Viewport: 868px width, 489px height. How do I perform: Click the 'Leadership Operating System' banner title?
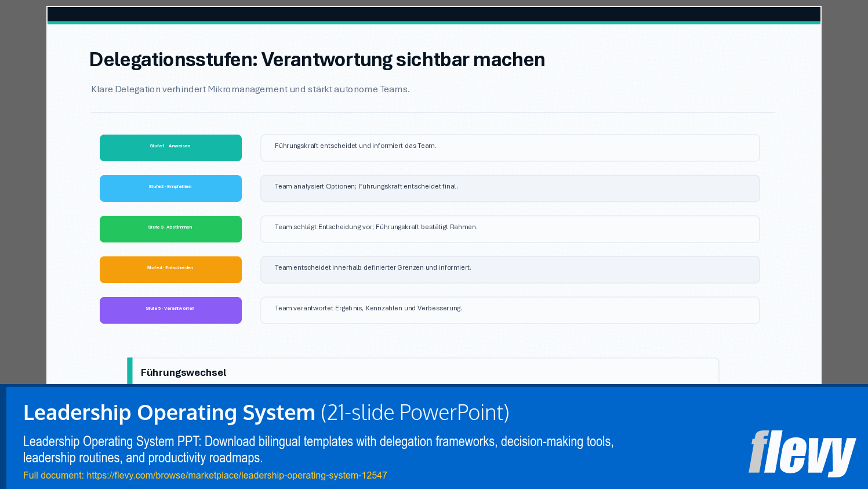169,412
